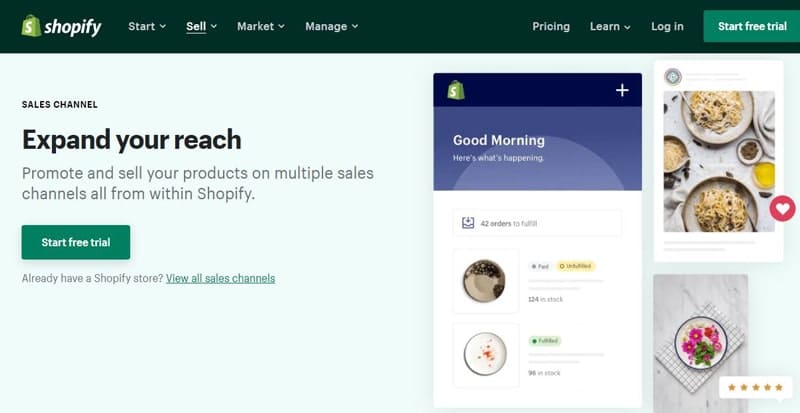800x413 pixels.
Task: Click the Shopify logo in header
Action: coord(61,27)
